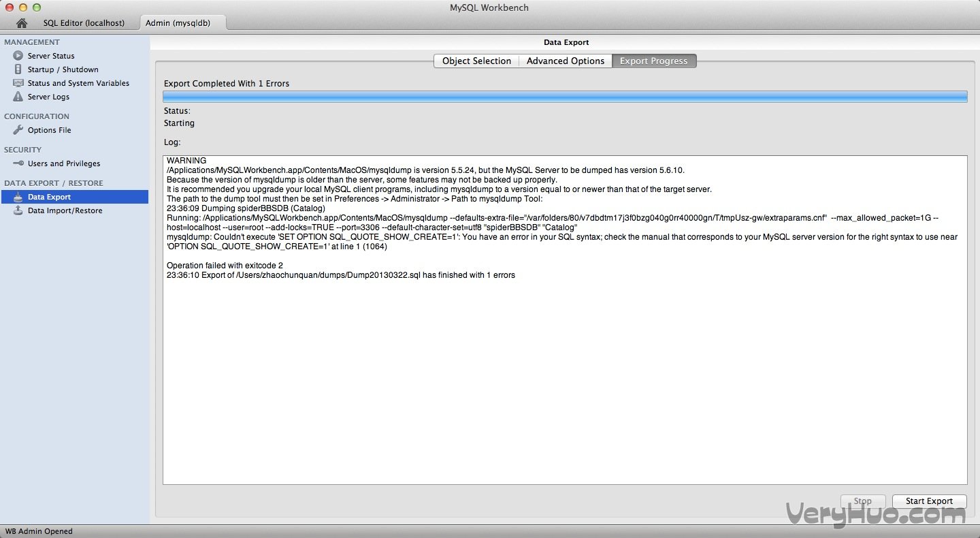This screenshot has width=980, height=538.
Task: Open Data Import/Restore section
Action: pyautogui.click(x=65, y=210)
